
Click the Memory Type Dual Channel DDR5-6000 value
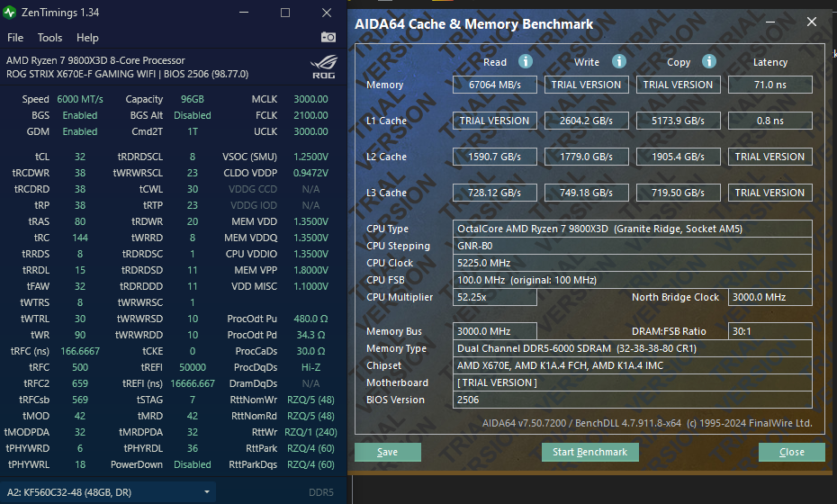pyautogui.click(x=633, y=348)
